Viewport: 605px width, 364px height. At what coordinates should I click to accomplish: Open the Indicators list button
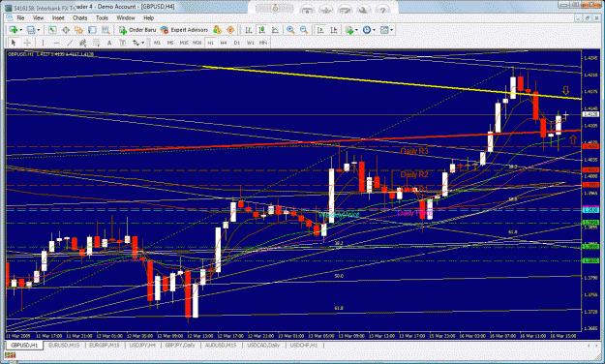[x=349, y=30]
